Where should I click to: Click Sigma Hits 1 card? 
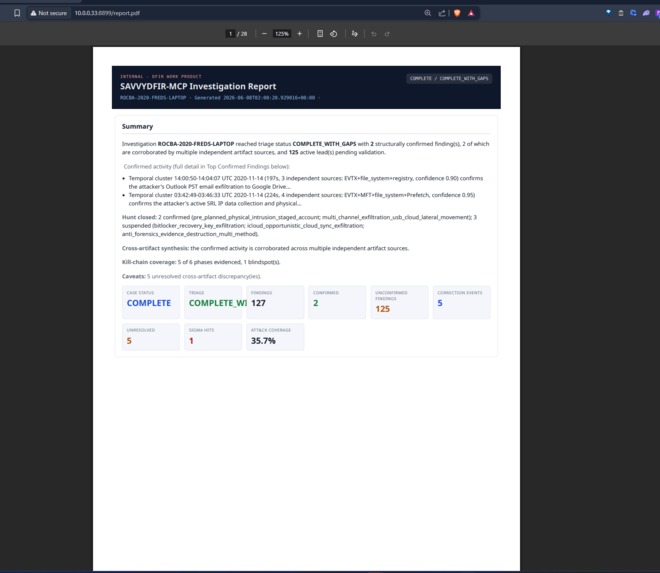tap(213, 337)
